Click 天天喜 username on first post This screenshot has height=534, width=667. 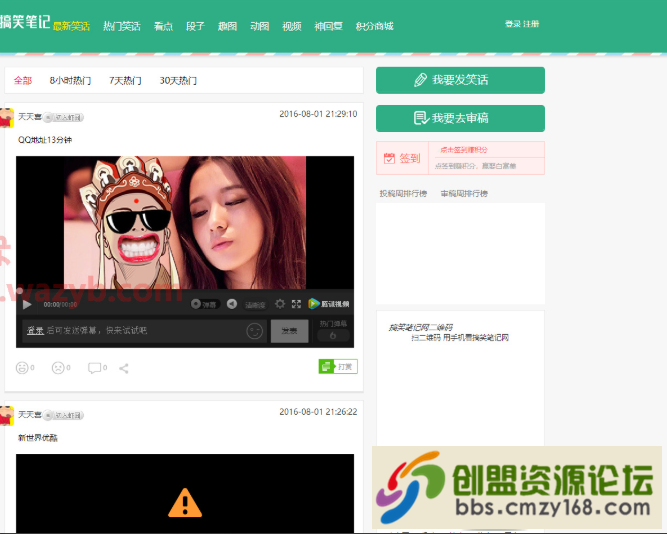click(x=29, y=117)
